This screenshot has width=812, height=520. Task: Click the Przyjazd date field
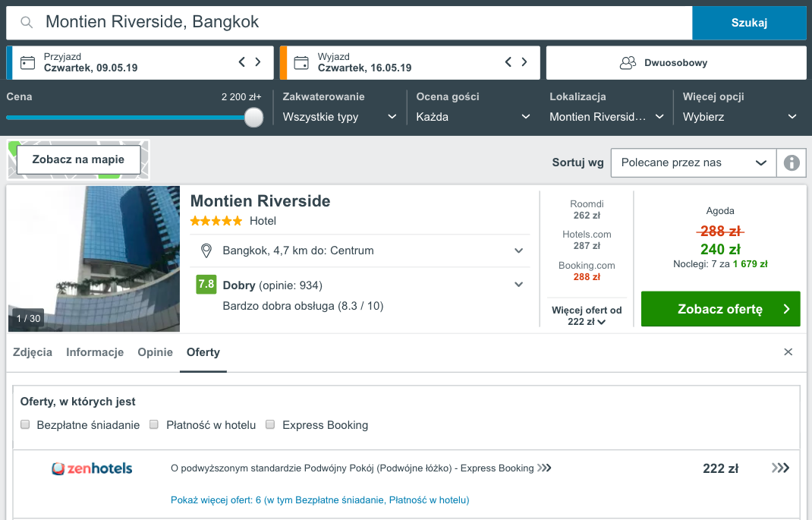140,63
